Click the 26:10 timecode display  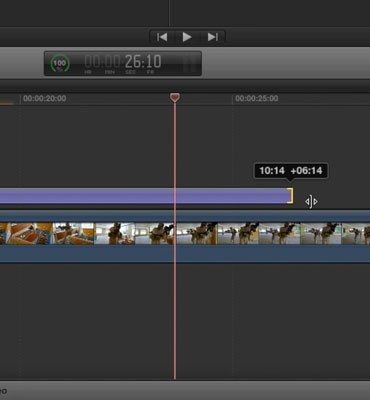click(x=123, y=62)
